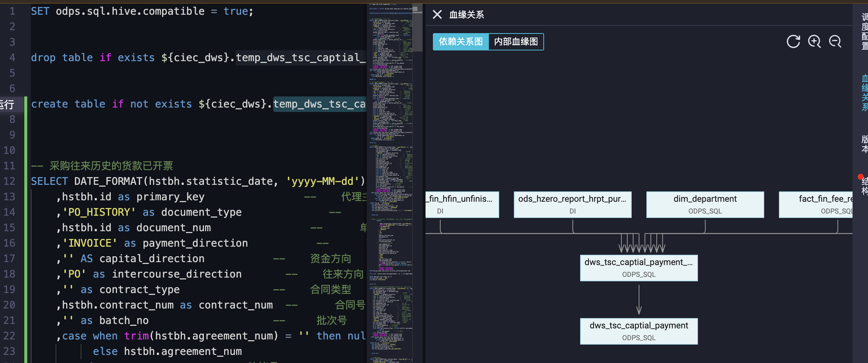868x363 pixels.
Task: Click the 'drop table if exists' line
Action: coord(198,57)
